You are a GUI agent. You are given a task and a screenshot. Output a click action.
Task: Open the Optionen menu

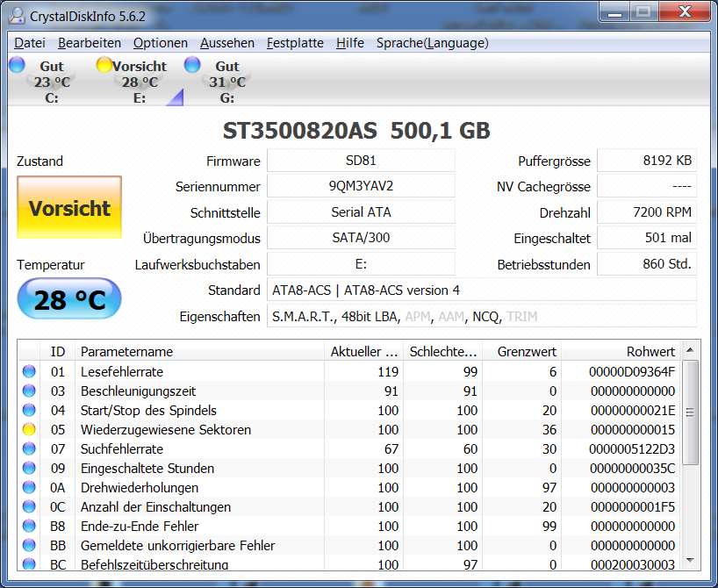coord(161,43)
